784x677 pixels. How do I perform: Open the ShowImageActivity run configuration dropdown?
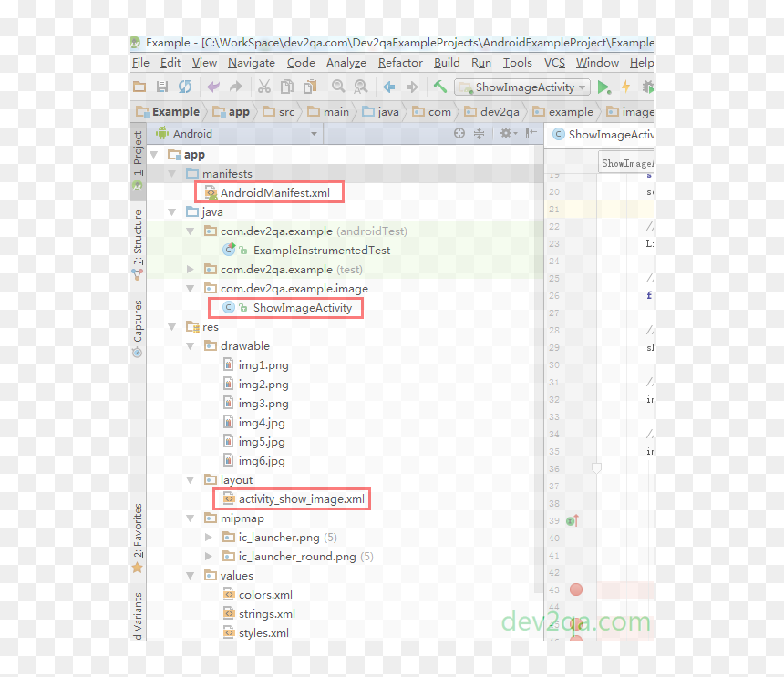pyautogui.click(x=522, y=87)
